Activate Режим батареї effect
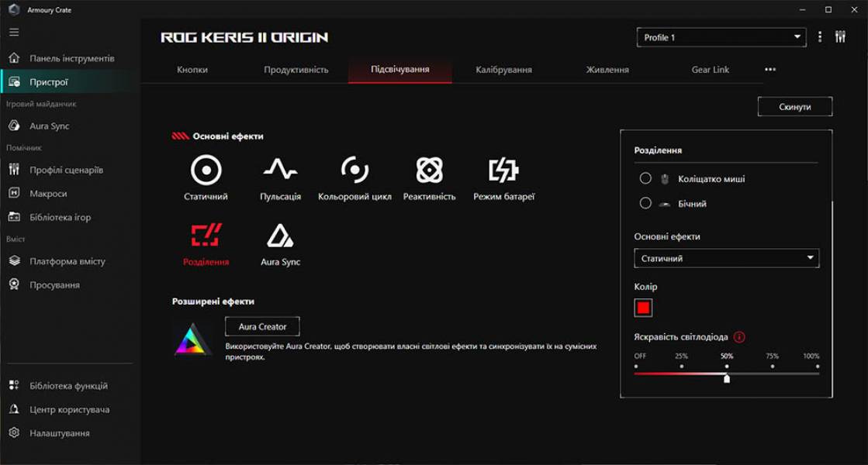868x465 pixels. point(501,170)
